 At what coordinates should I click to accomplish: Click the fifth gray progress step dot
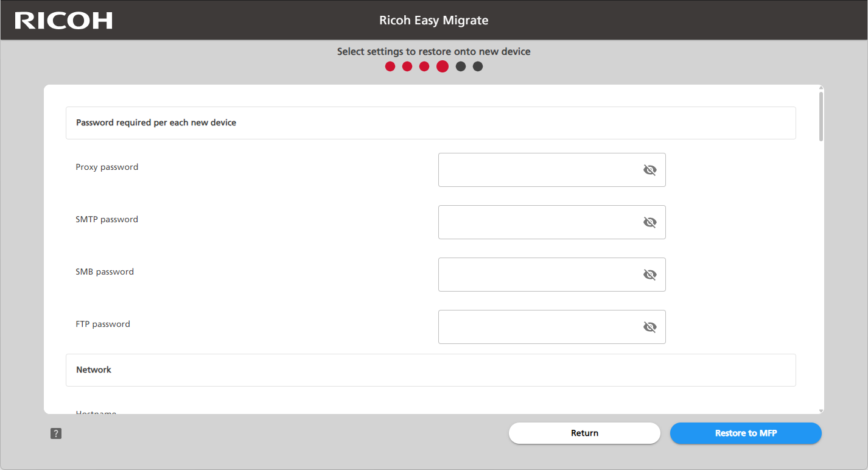(461, 66)
